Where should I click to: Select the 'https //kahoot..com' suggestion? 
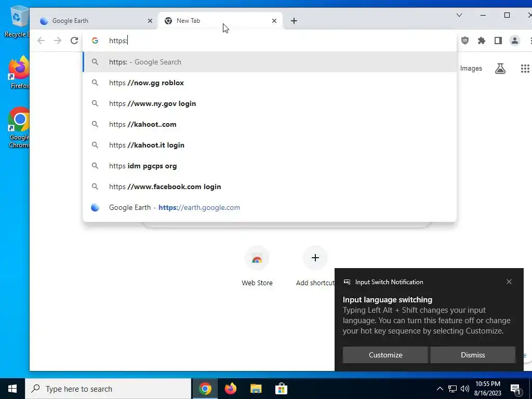click(270, 124)
